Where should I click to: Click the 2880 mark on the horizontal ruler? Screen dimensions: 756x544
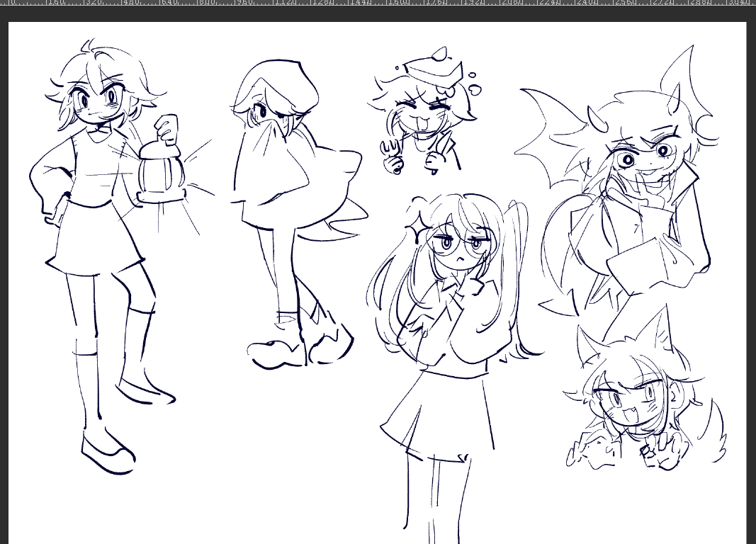coord(700,2)
